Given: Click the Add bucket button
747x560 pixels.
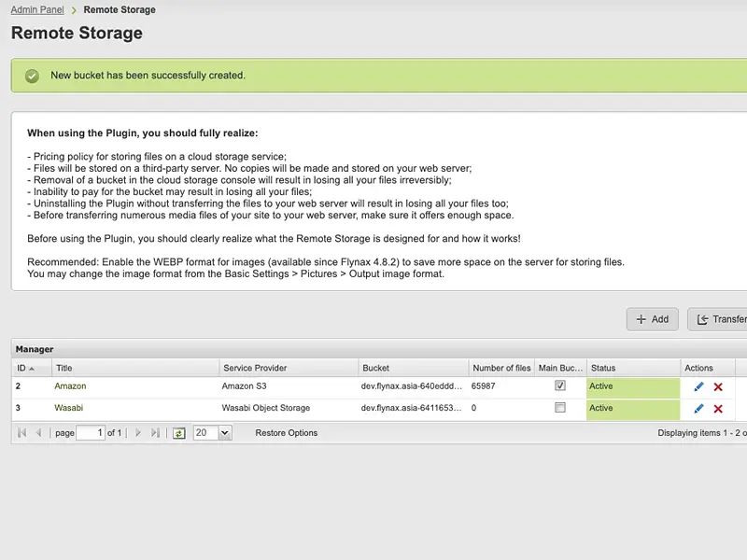Looking at the screenshot, I should [652, 319].
